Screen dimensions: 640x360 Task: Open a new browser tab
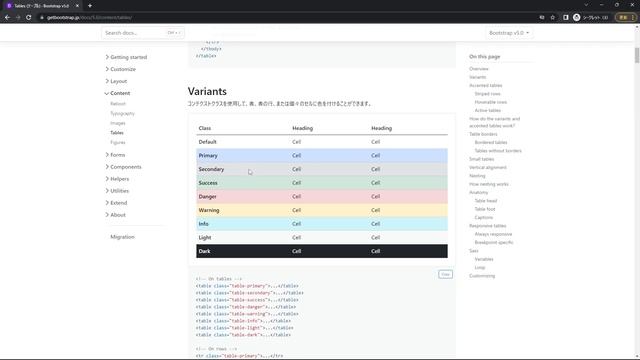(90, 6)
